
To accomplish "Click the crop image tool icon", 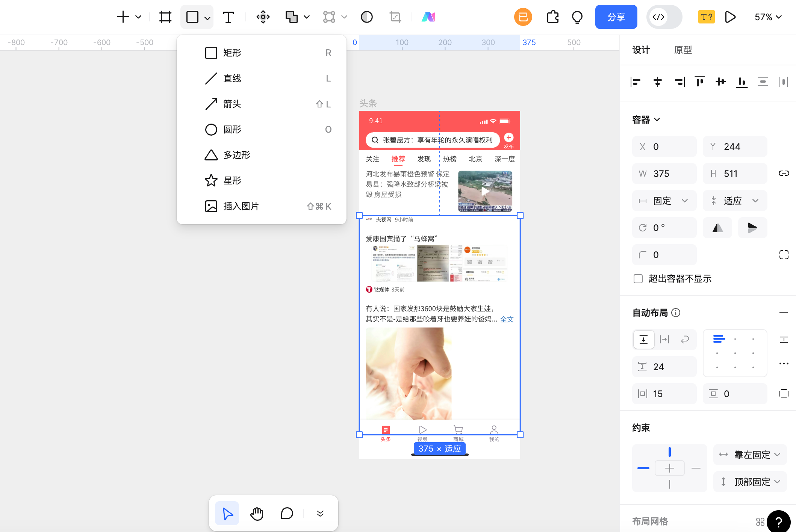I will pos(395,17).
